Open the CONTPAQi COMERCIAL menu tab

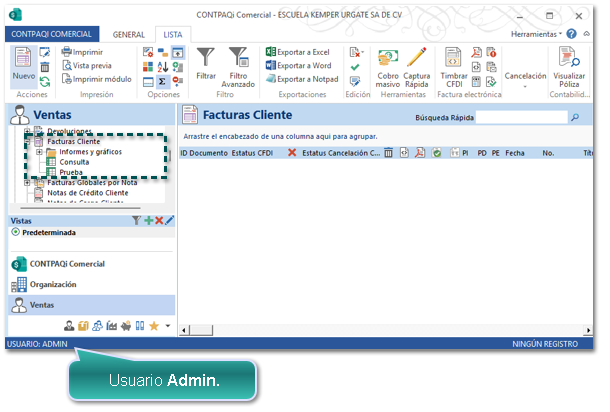[x=52, y=34]
